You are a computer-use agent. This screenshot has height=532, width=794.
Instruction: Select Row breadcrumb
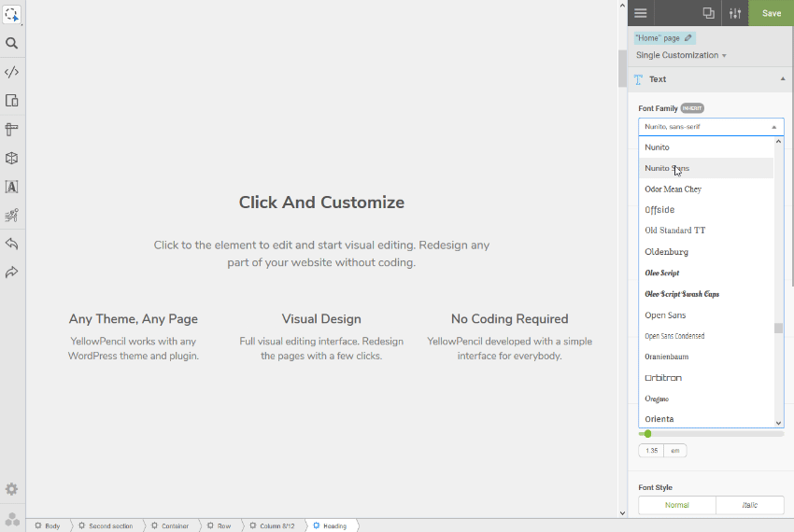(x=220, y=525)
